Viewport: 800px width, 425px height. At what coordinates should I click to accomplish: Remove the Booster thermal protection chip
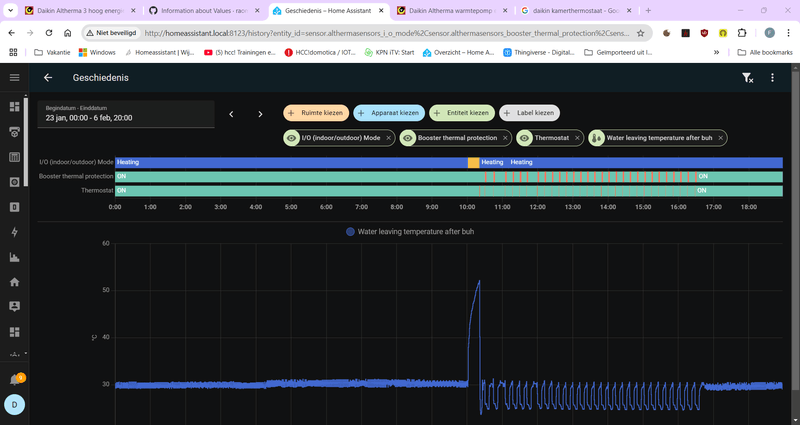tap(505, 138)
